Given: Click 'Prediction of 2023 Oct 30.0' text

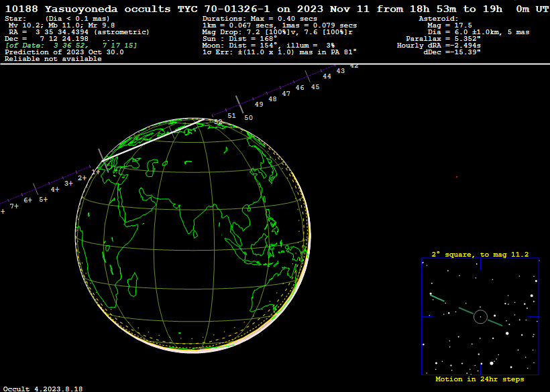Looking at the screenshot, I should 64,52.
